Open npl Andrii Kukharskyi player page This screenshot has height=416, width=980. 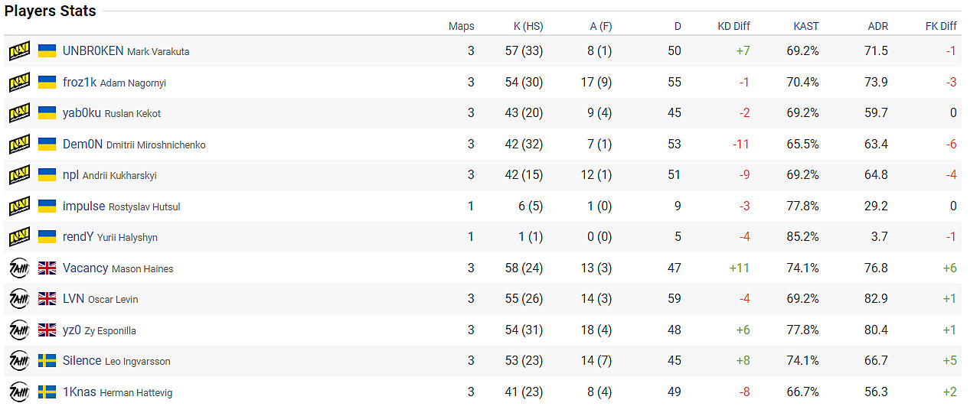(109, 175)
